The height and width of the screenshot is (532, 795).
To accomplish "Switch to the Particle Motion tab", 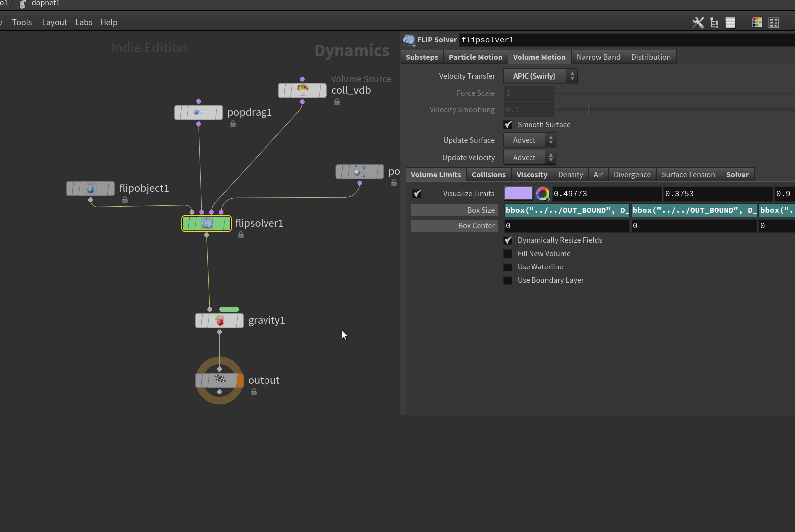I will pyautogui.click(x=475, y=57).
